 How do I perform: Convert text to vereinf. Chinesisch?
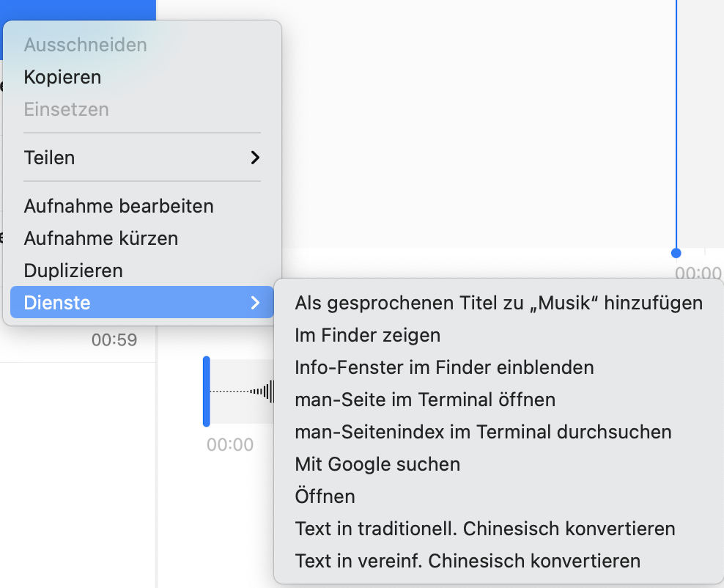point(468,561)
